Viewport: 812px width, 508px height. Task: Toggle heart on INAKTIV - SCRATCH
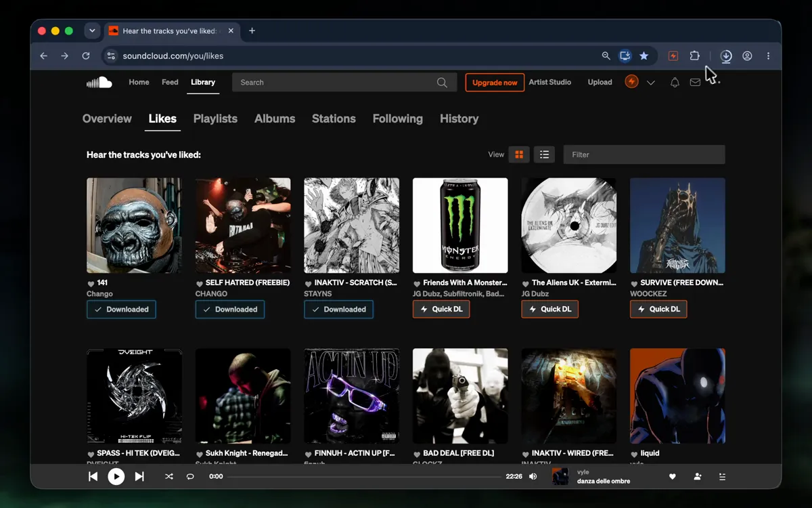(309, 283)
